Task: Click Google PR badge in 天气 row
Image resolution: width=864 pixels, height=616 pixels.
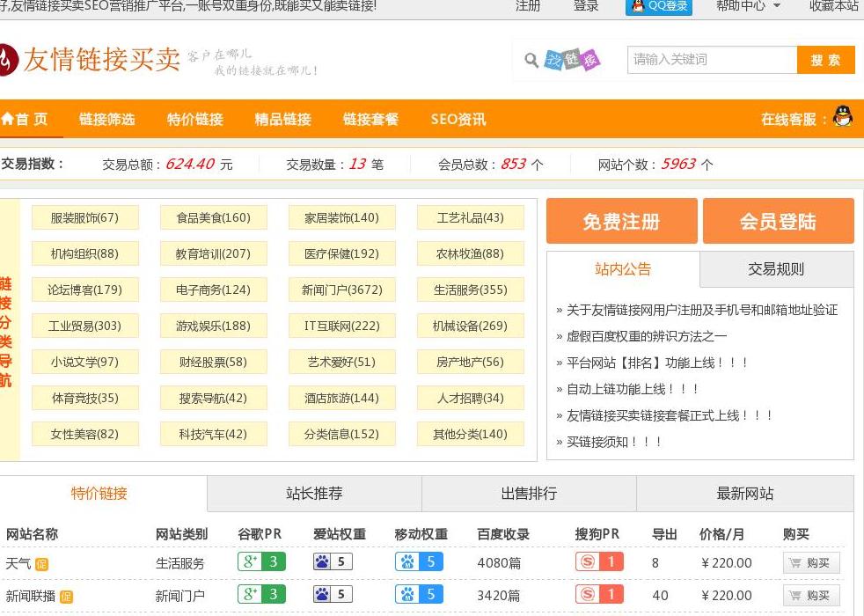Action: pos(261,562)
